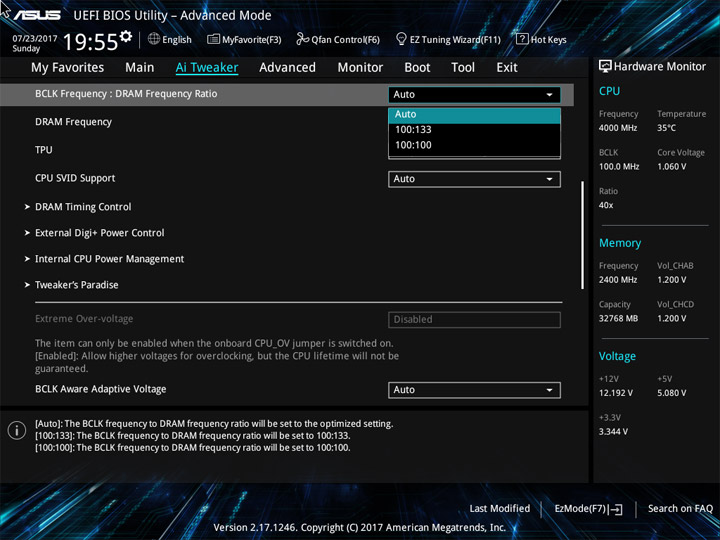The height and width of the screenshot is (540, 720).
Task: Select the Ai Tweaker tab
Action: pos(207,68)
